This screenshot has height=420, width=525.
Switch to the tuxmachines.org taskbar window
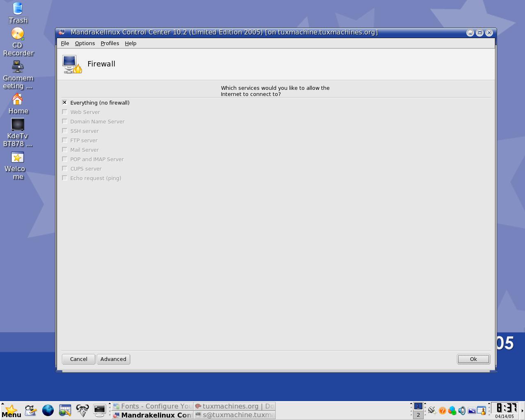(x=235, y=406)
